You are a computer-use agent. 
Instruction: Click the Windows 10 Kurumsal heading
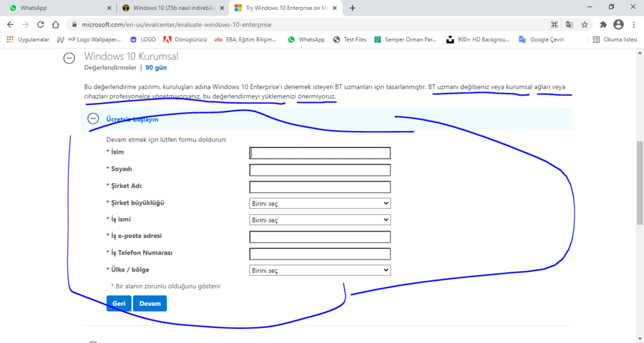131,56
